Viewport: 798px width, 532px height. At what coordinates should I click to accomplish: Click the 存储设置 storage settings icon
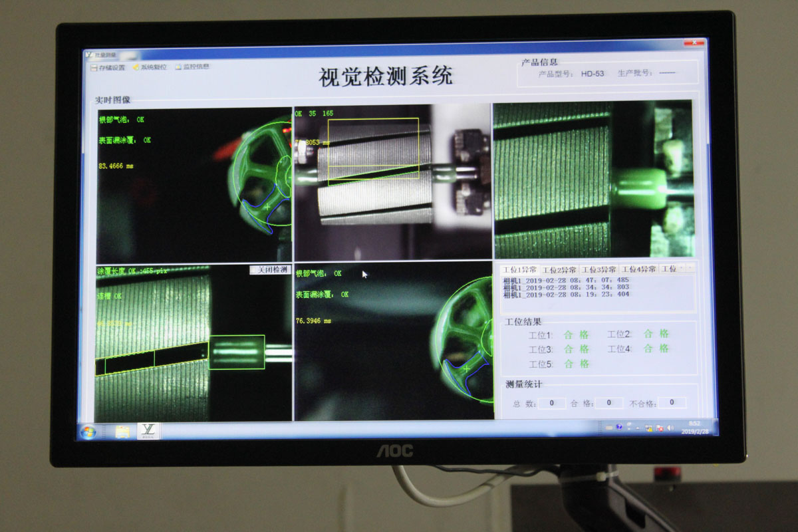(94, 67)
